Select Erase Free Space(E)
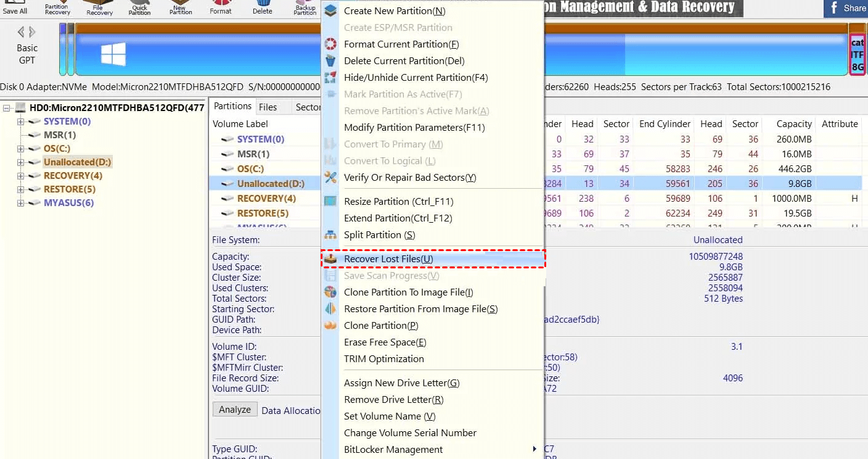 click(433, 342)
